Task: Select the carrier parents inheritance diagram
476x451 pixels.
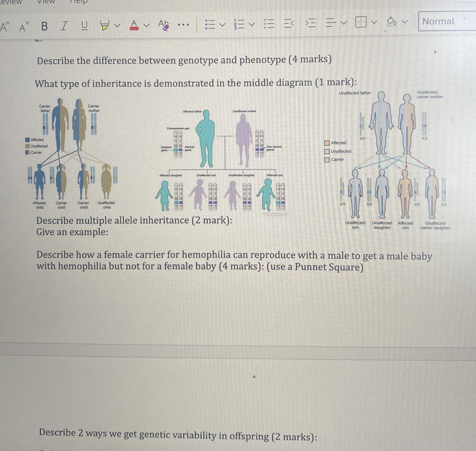Action: [72, 154]
